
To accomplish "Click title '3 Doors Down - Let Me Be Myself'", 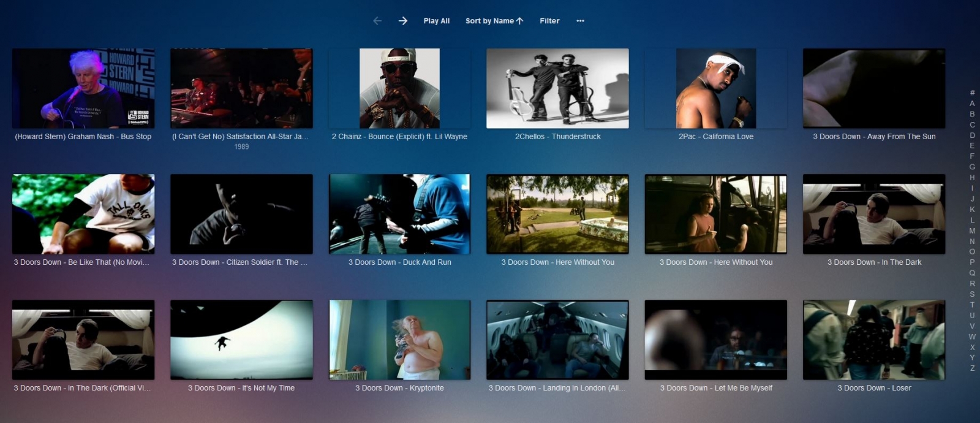I will point(716,388).
